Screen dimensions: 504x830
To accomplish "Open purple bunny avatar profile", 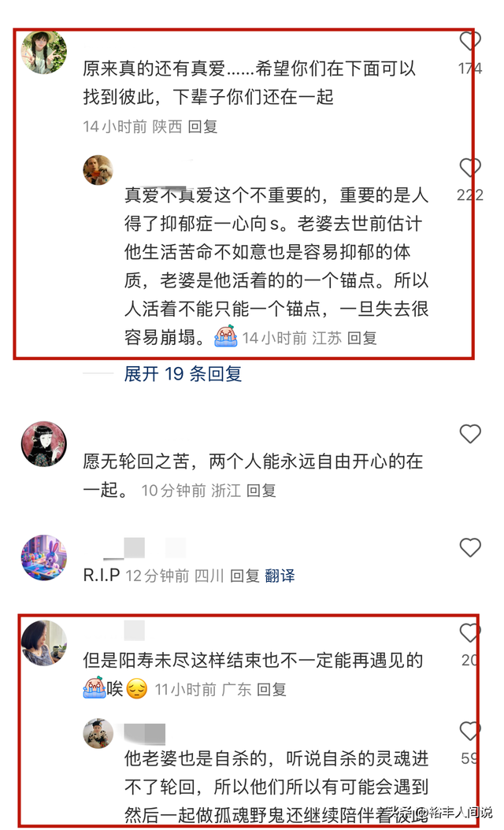I will tap(44, 558).
